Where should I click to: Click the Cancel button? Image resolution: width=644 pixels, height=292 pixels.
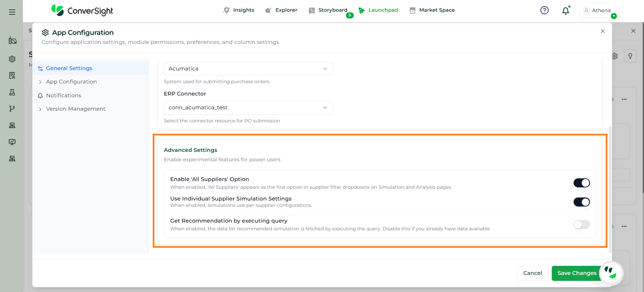532,273
